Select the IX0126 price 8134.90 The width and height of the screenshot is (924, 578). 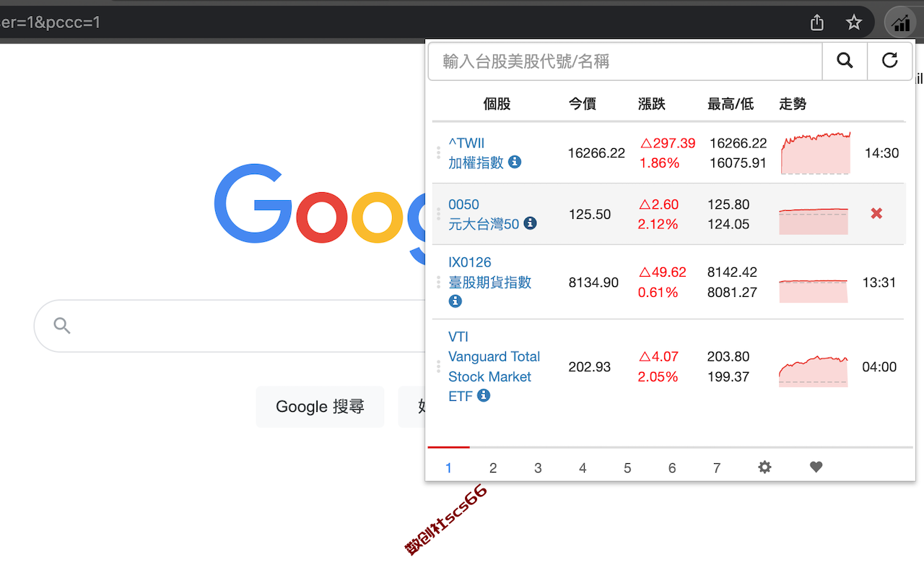coord(593,282)
